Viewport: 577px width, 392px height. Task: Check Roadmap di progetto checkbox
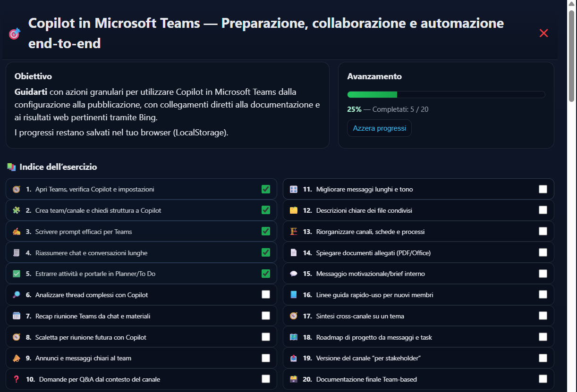543,337
